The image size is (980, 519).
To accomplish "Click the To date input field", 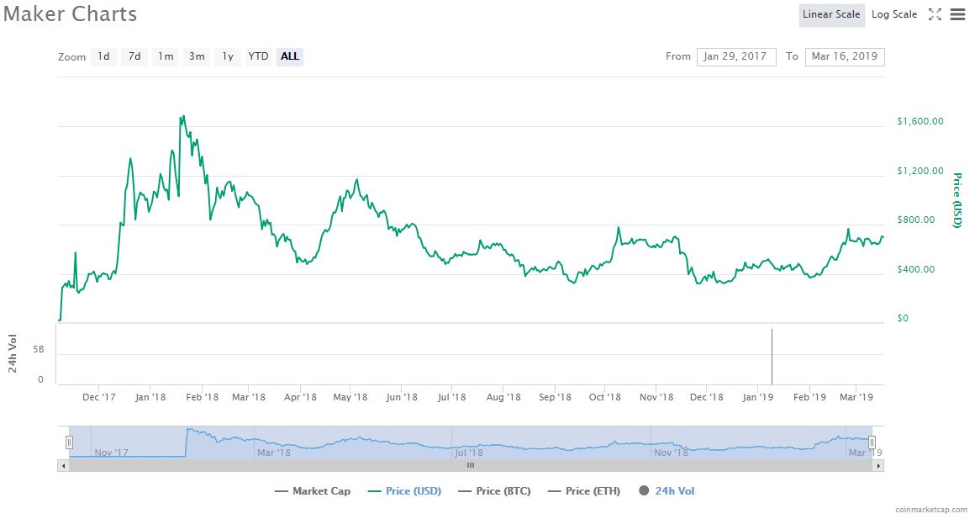I will click(x=844, y=56).
